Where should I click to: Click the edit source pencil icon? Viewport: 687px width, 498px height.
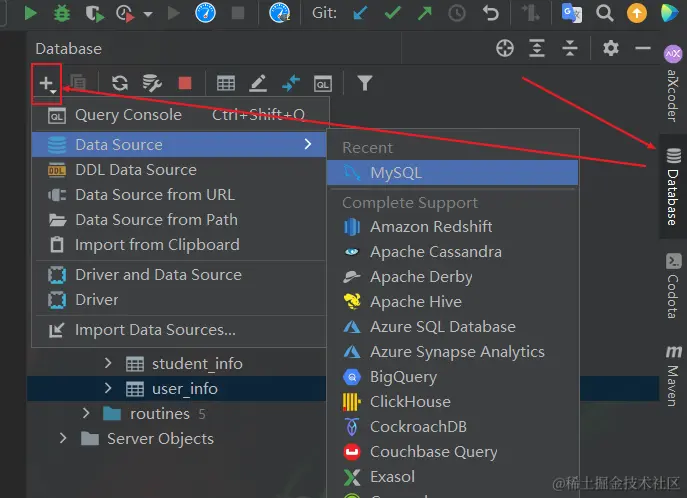(258, 83)
